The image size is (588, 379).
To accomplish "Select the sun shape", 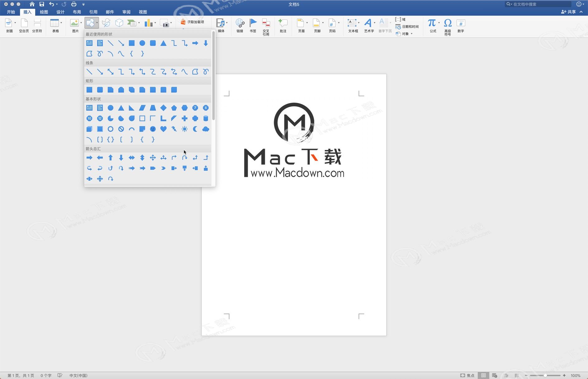I will (x=185, y=129).
